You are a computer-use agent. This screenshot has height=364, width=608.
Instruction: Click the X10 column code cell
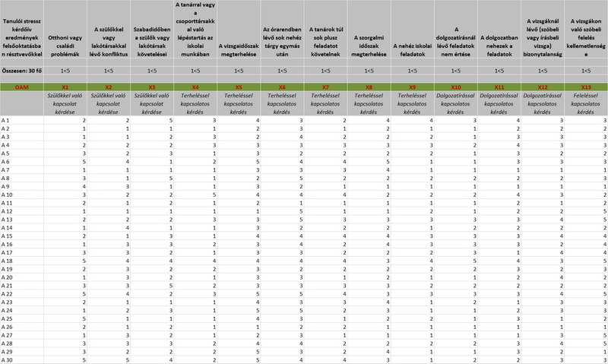coord(456,87)
